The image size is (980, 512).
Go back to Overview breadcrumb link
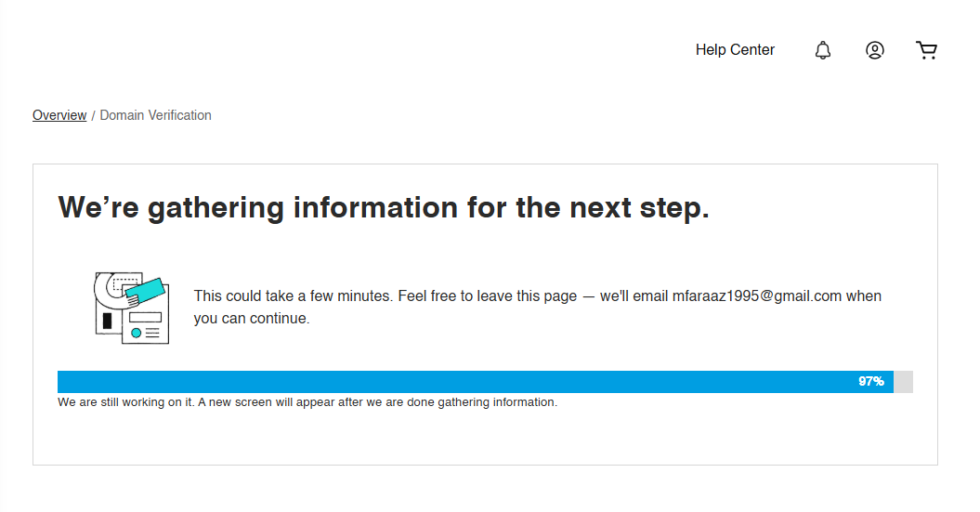(x=59, y=115)
